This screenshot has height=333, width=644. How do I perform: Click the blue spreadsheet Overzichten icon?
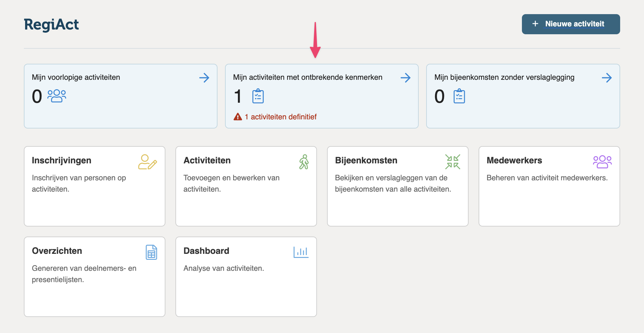pos(151,252)
